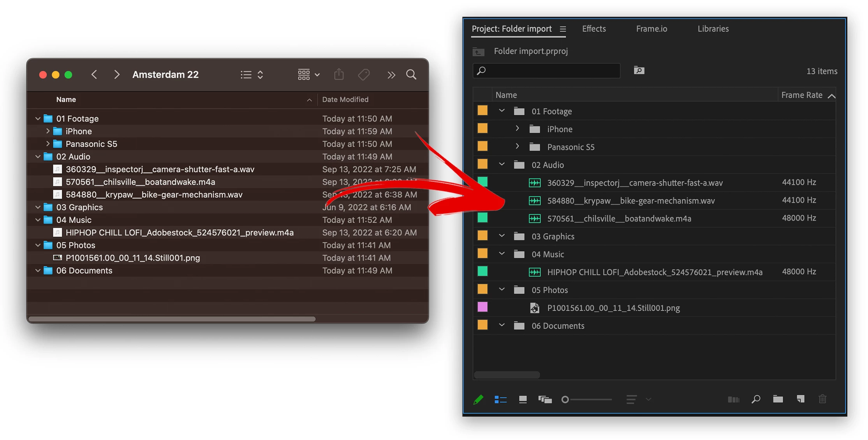Open Find magnifier in project panel footer
The width and height of the screenshot is (868, 440).
(756, 399)
